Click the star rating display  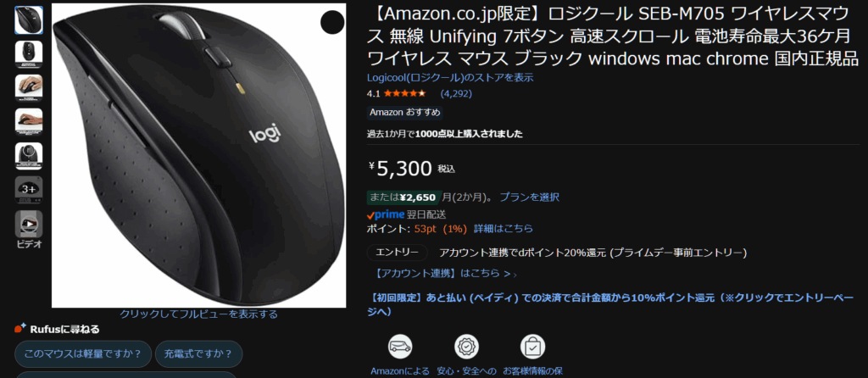click(x=404, y=93)
